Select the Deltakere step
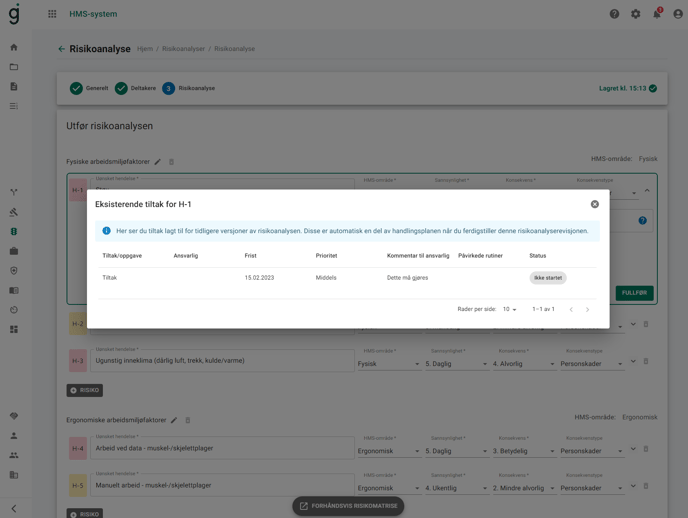The width and height of the screenshot is (688, 518). point(135,88)
